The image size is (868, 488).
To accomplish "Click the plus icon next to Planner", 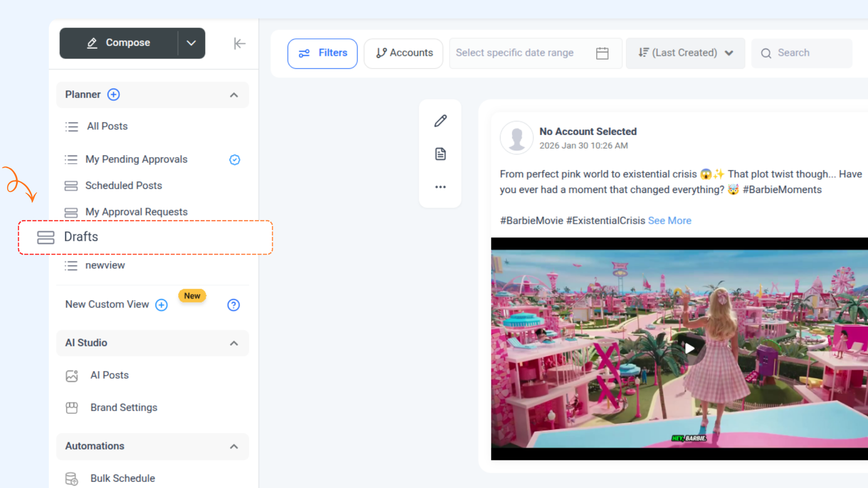I will point(113,94).
